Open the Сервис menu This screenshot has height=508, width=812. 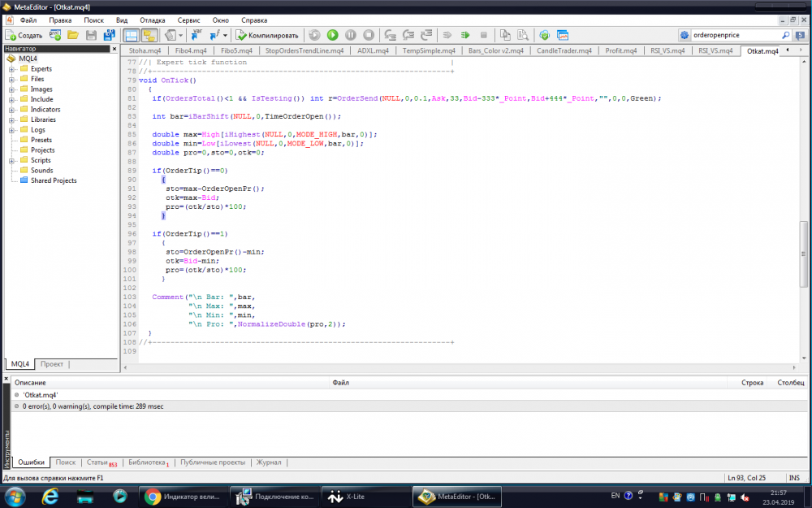click(x=188, y=20)
